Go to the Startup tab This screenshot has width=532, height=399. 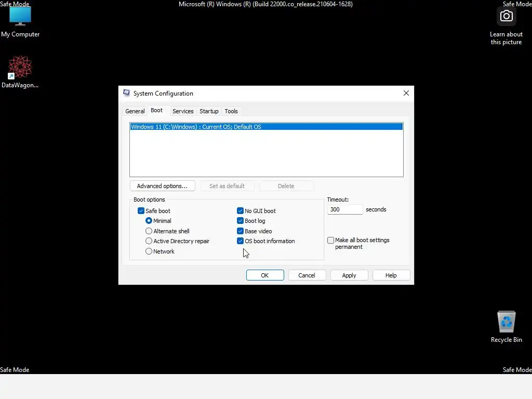[209, 111]
